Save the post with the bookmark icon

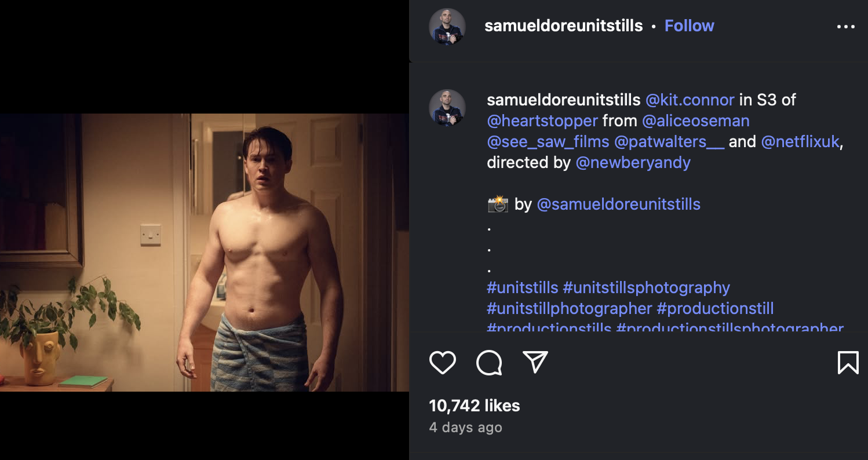(848, 363)
